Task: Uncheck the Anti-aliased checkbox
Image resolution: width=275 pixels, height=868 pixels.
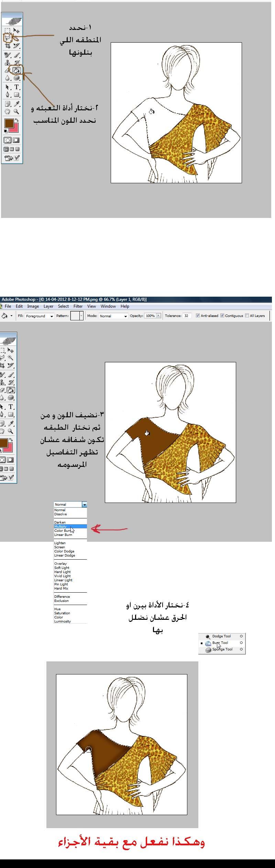Action: pyautogui.click(x=198, y=316)
